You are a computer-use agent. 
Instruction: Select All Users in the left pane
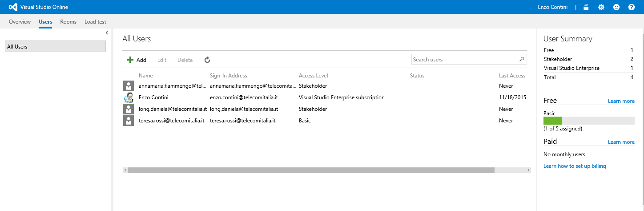pos(55,46)
